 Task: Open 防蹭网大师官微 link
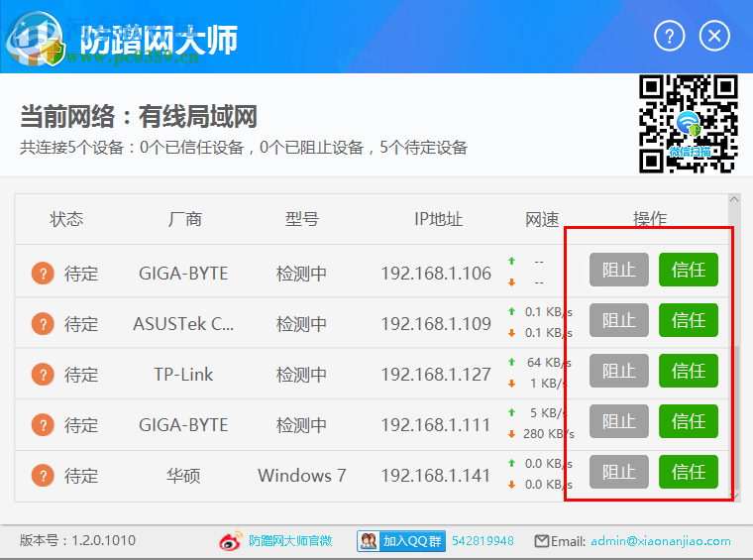(x=290, y=541)
